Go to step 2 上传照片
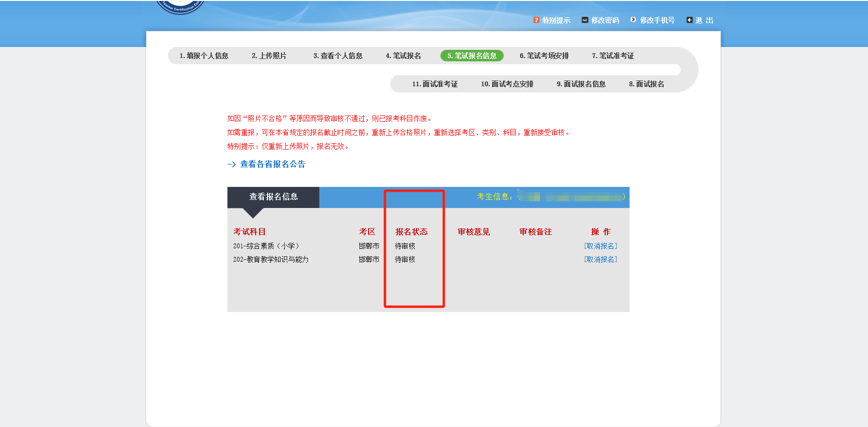 pyautogui.click(x=269, y=56)
